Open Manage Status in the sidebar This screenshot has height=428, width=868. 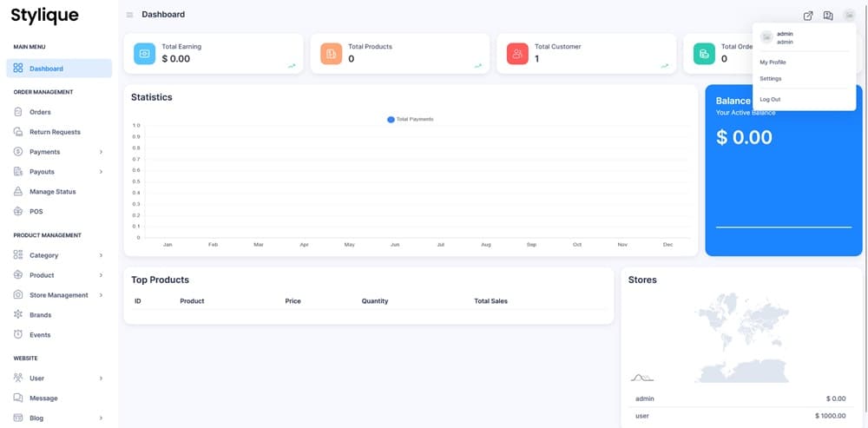[x=52, y=191]
